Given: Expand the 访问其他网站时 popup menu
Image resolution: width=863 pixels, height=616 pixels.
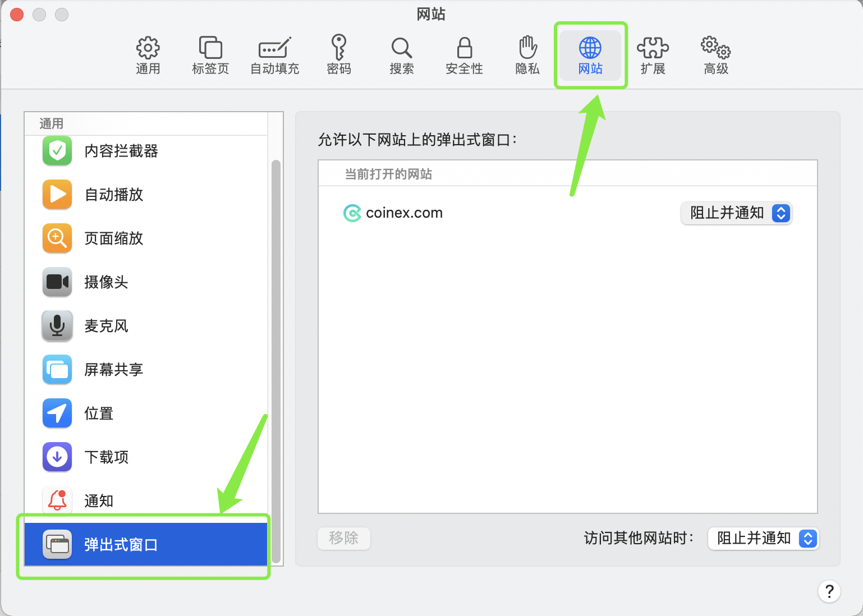Looking at the screenshot, I should click(763, 539).
